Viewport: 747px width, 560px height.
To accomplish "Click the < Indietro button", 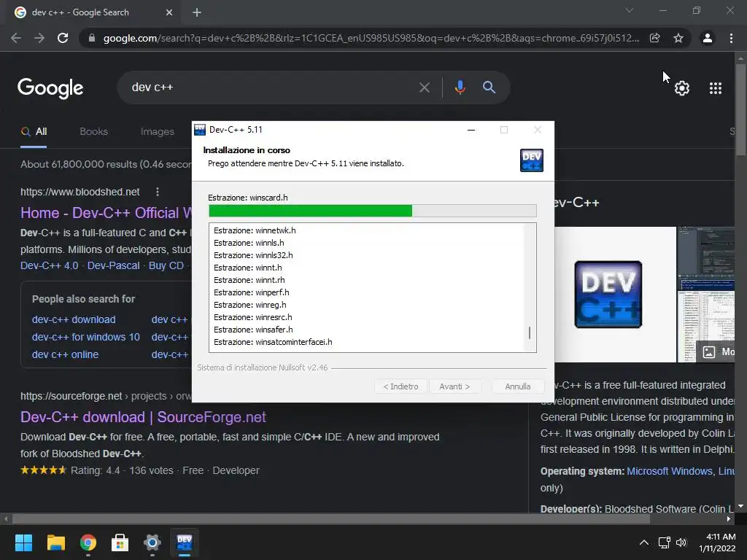I will click(400, 386).
